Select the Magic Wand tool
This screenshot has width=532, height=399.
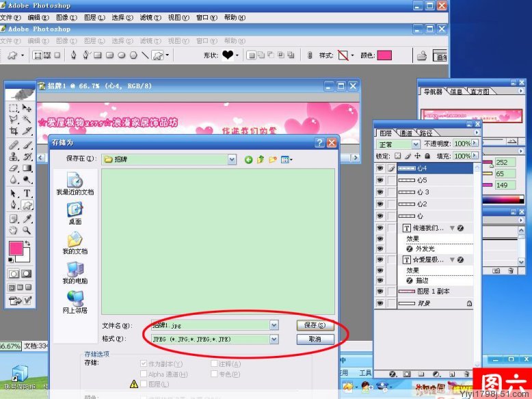point(27,119)
